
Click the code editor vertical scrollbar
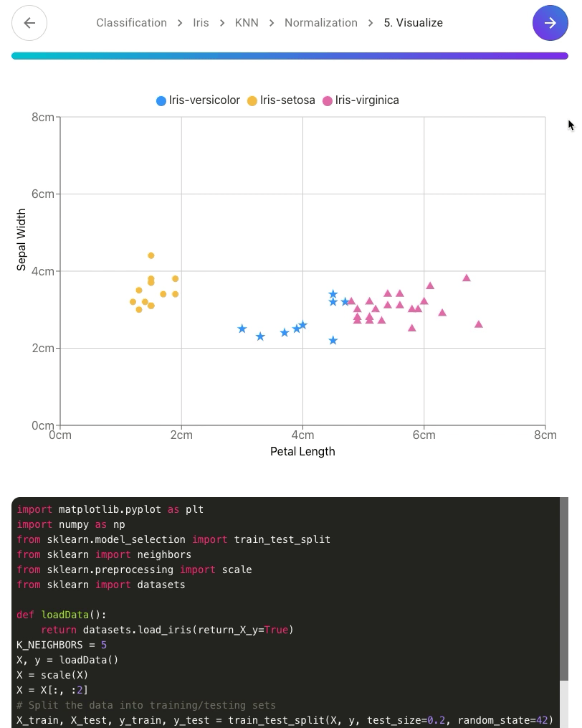point(563,588)
